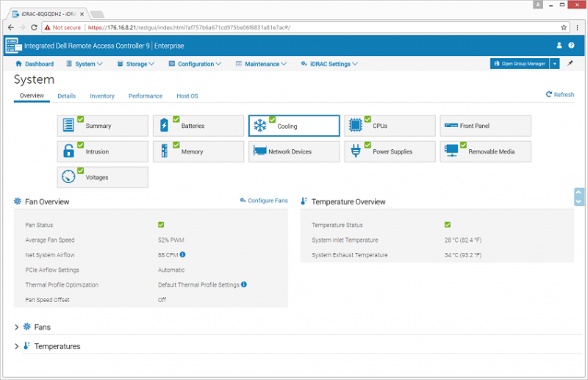This screenshot has height=380, width=588.
Task: Click the user account icon in header
Action: (559, 46)
